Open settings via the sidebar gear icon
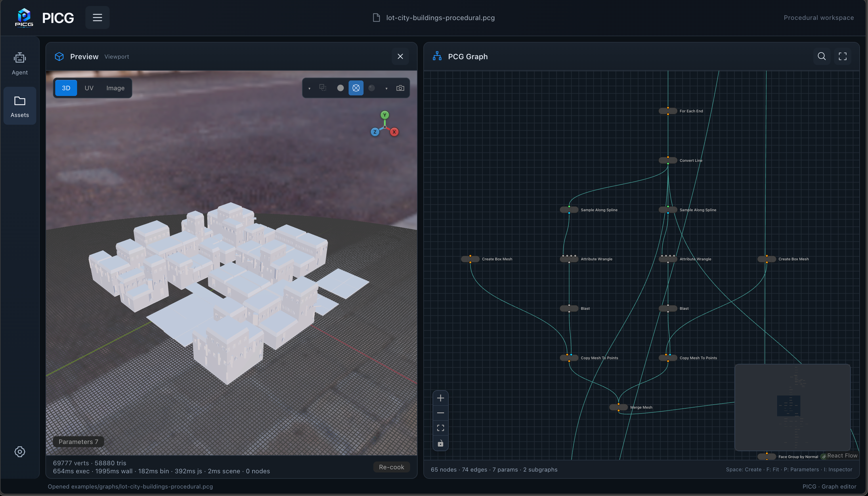Viewport: 868px width, 496px height. tap(20, 452)
